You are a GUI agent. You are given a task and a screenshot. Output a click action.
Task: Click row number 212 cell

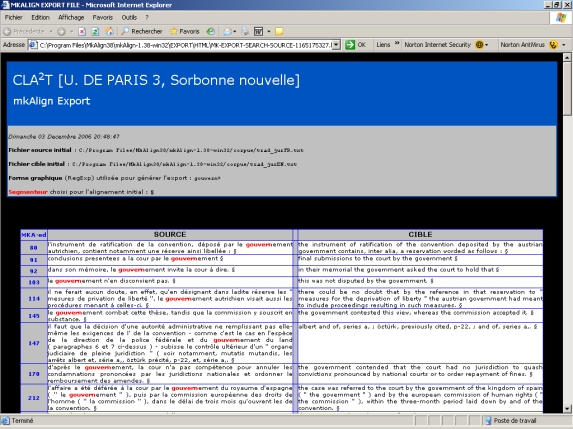click(x=34, y=398)
